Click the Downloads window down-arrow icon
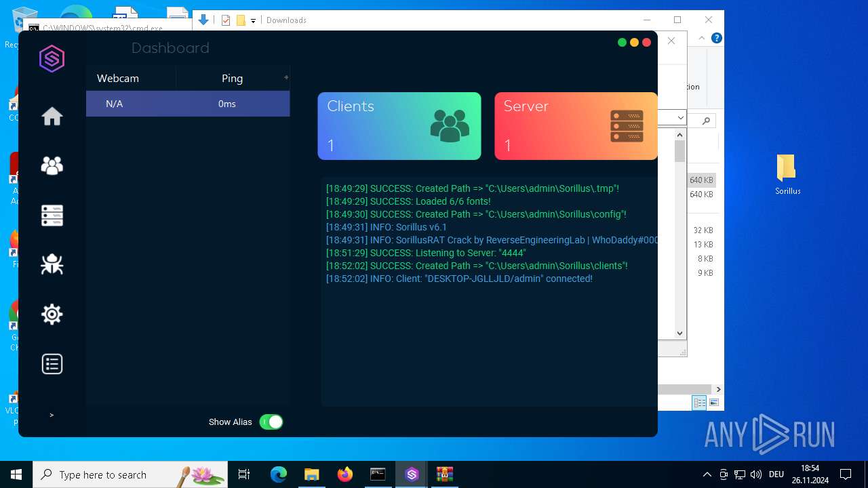 click(x=203, y=20)
